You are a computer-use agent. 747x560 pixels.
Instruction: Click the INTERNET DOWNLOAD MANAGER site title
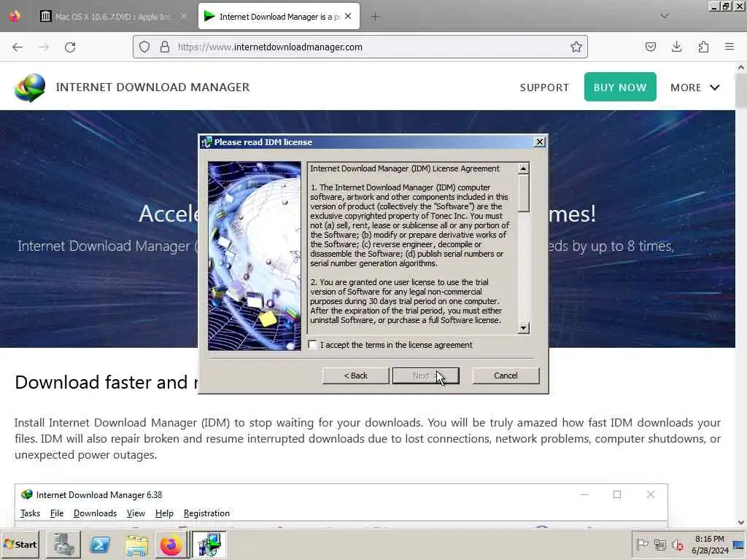pyautogui.click(x=152, y=87)
